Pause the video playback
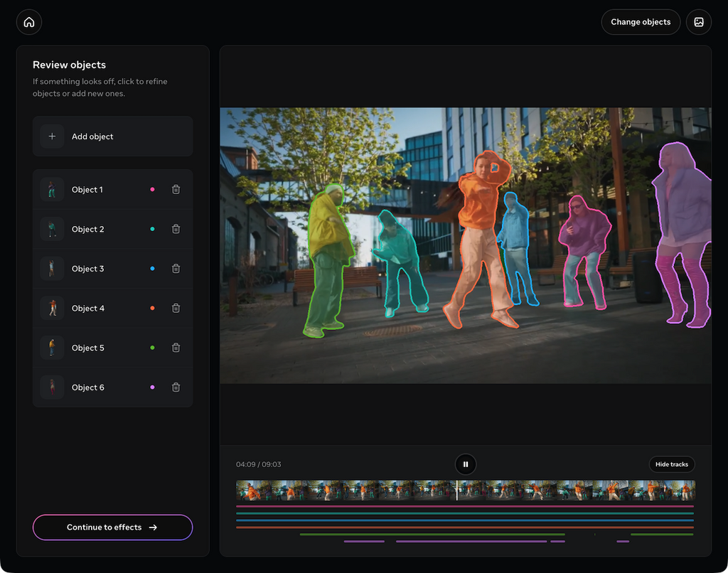 pyautogui.click(x=466, y=464)
